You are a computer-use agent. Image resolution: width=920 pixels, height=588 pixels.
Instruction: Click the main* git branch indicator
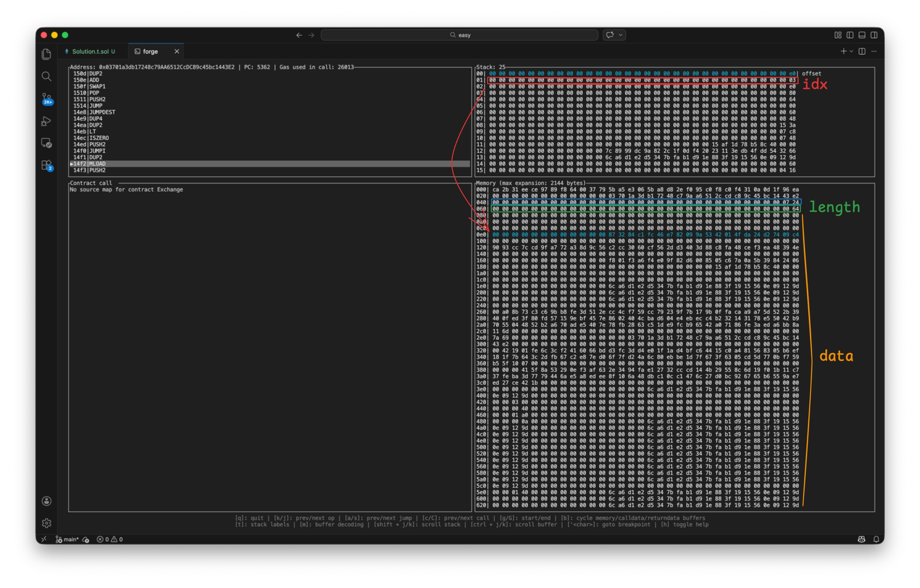click(x=67, y=539)
